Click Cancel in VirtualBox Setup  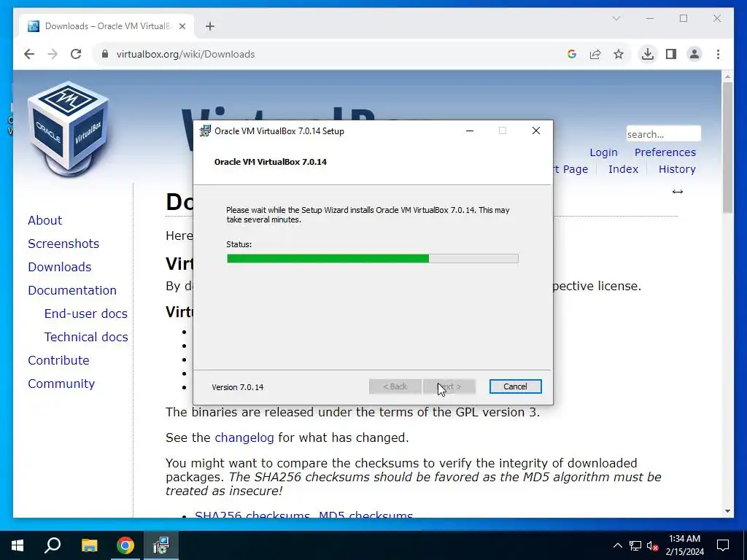click(x=516, y=386)
